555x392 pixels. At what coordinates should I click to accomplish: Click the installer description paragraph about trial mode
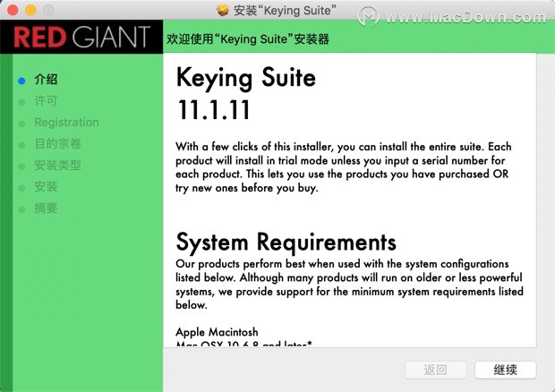click(344, 167)
